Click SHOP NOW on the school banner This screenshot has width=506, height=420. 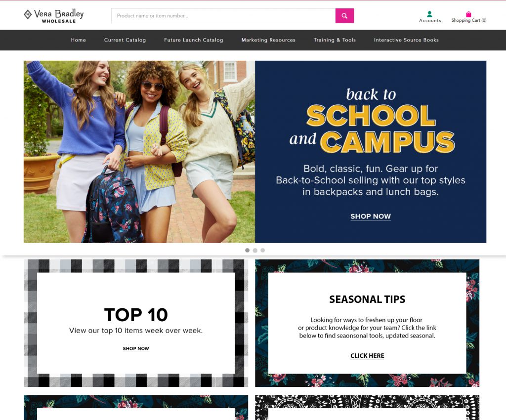coord(371,216)
